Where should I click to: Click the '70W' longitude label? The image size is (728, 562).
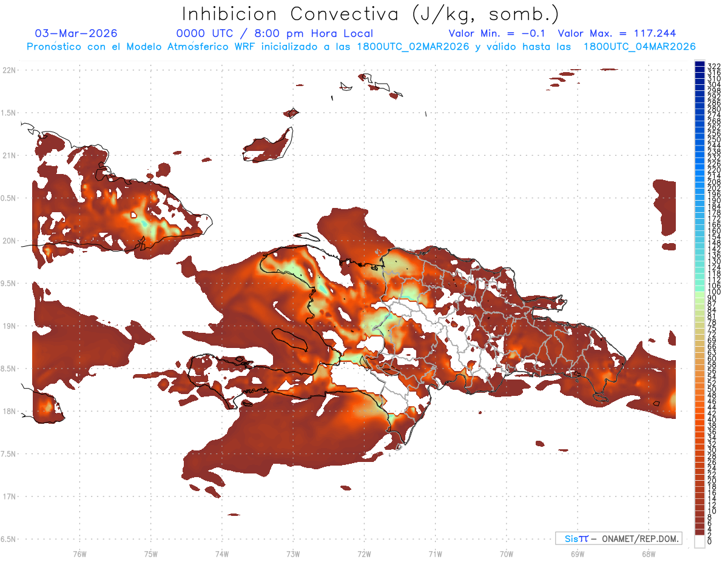point(506,553)
